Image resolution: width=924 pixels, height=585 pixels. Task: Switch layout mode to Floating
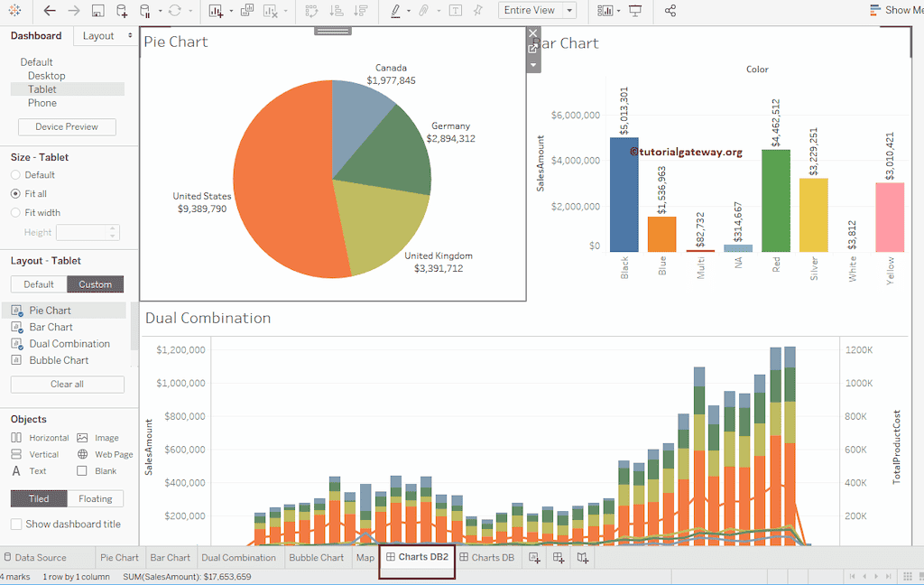[96, 498]
